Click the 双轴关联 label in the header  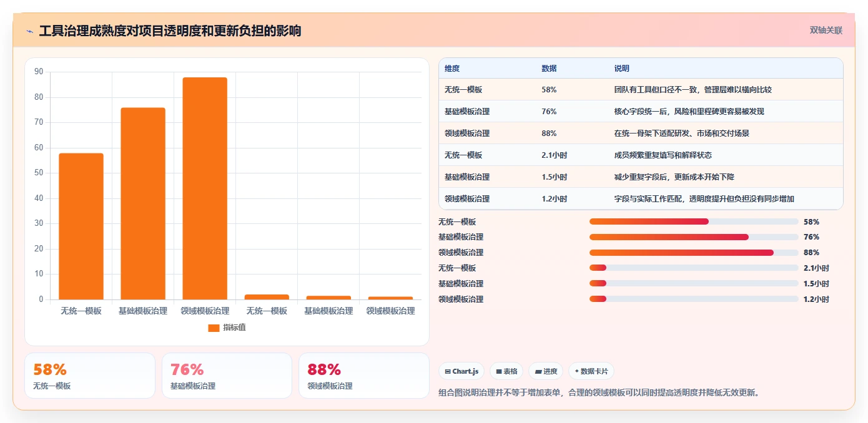(x=826, y=31)
